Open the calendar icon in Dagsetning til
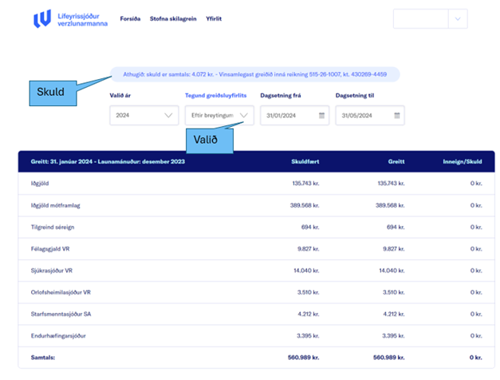This screenshot has width=500, height=380. (397, 115)
